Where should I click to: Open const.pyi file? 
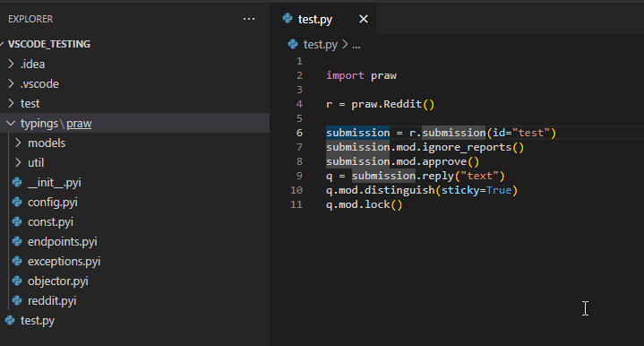[50, 222]
